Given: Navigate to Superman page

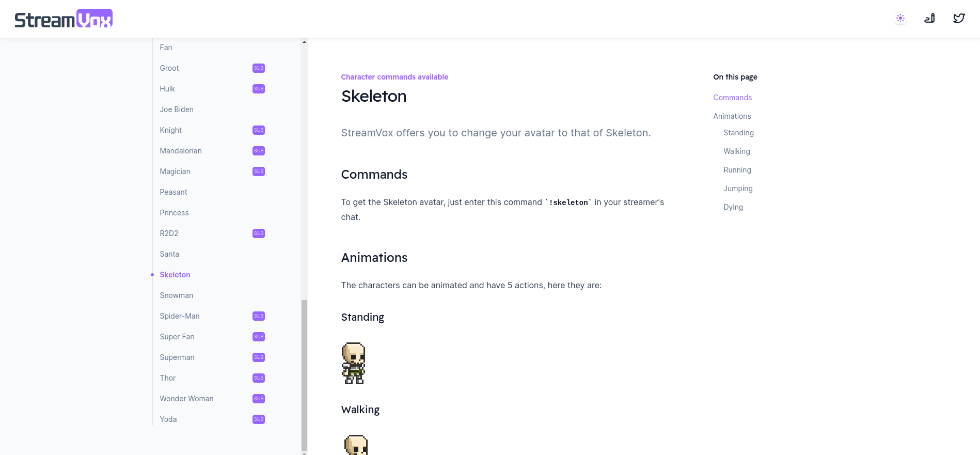Looking at the screenshot, I should tap(177, 357).
